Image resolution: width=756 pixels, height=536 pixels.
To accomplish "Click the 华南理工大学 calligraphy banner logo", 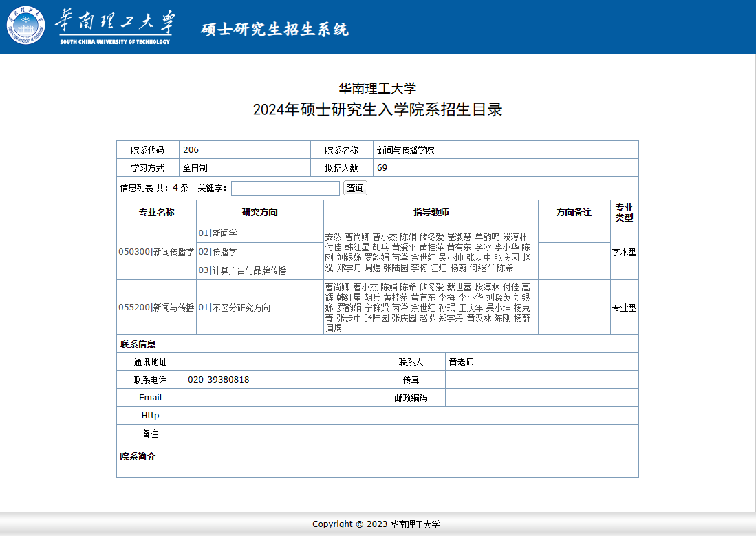I will pyautogui.click(x=115, y=27).
